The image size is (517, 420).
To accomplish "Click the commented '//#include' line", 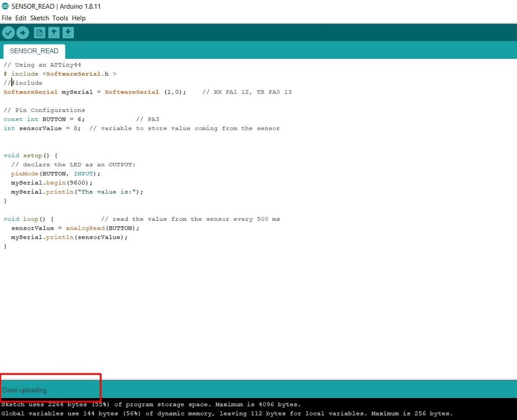I will click(x=23, y=83).
